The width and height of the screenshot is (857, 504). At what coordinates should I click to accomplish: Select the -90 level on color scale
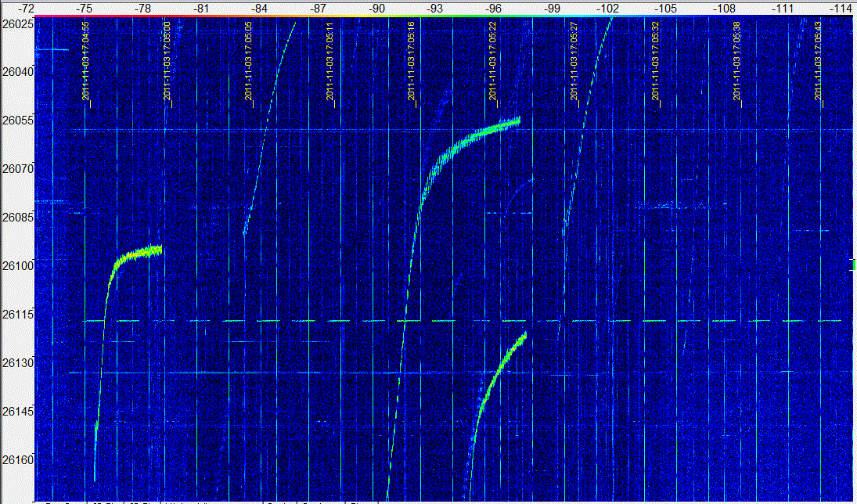377,8
